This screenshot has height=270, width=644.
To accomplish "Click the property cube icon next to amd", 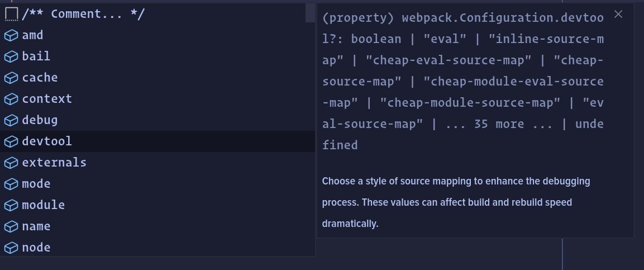I will point(11,35).
